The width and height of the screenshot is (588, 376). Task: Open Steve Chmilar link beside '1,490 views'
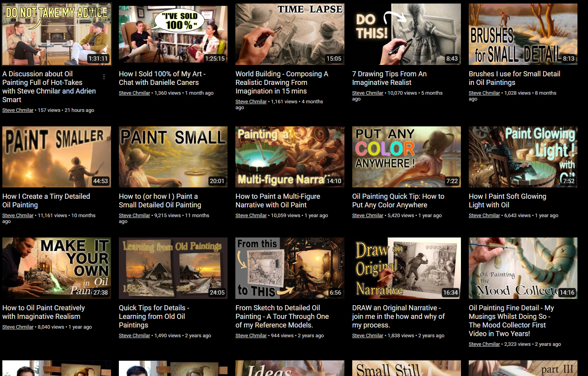[x=134, y=336]
